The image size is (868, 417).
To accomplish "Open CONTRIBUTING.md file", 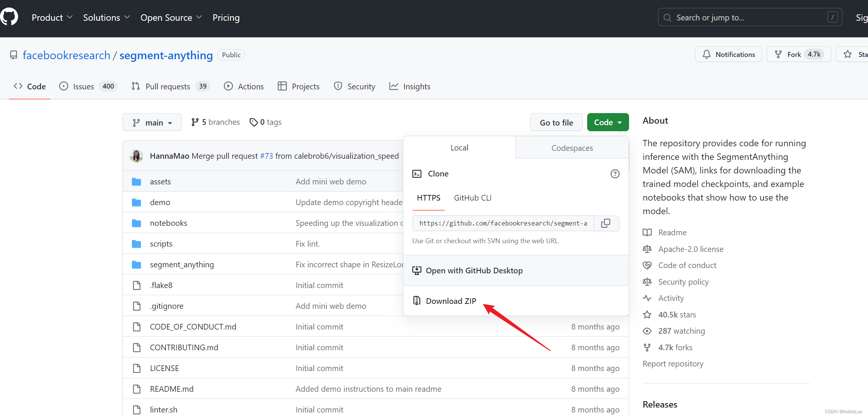I will (x=184, y=348).
